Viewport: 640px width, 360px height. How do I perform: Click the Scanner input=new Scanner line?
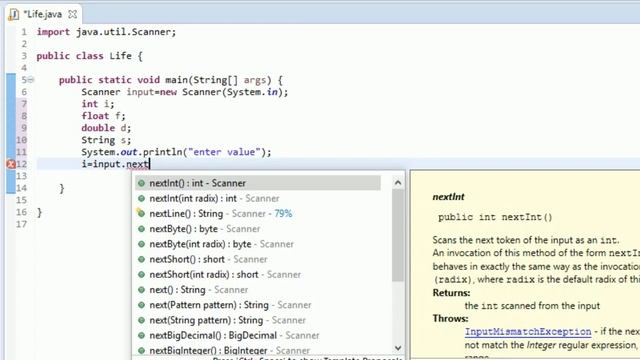pos(184,92)
